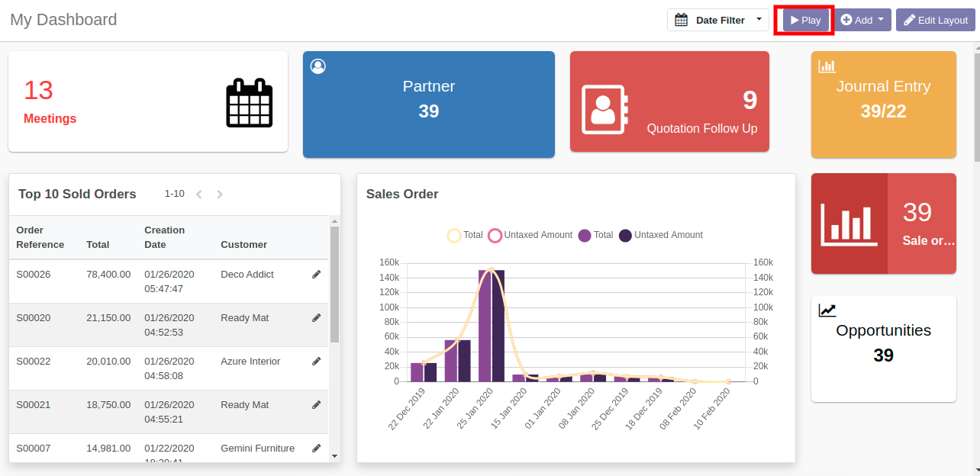The height and width of the screenshot is (476, 980).
Task: Click the large bar chart Sale orders icon
Action: pos(849,224)
